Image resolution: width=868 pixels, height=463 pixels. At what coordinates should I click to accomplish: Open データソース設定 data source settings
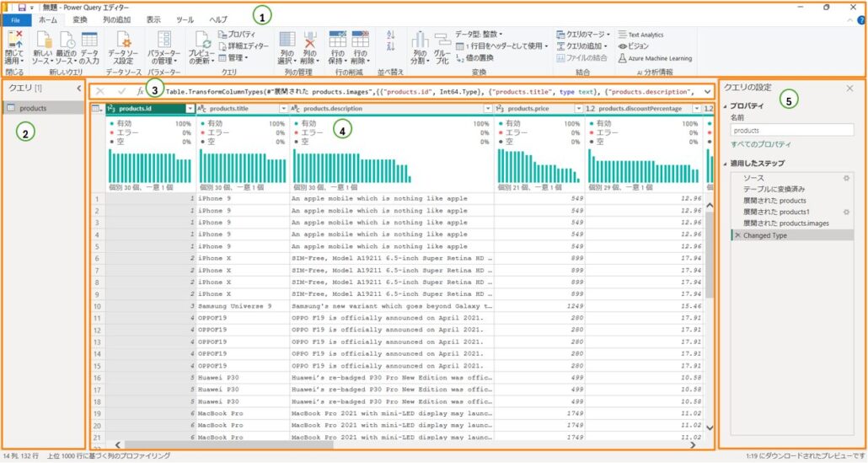click(124, 46)
